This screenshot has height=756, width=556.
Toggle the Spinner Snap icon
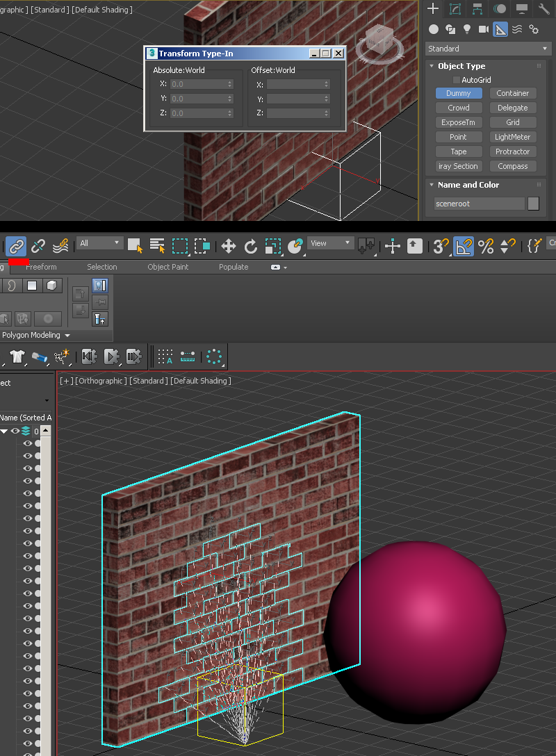click(x=508, y=247)
